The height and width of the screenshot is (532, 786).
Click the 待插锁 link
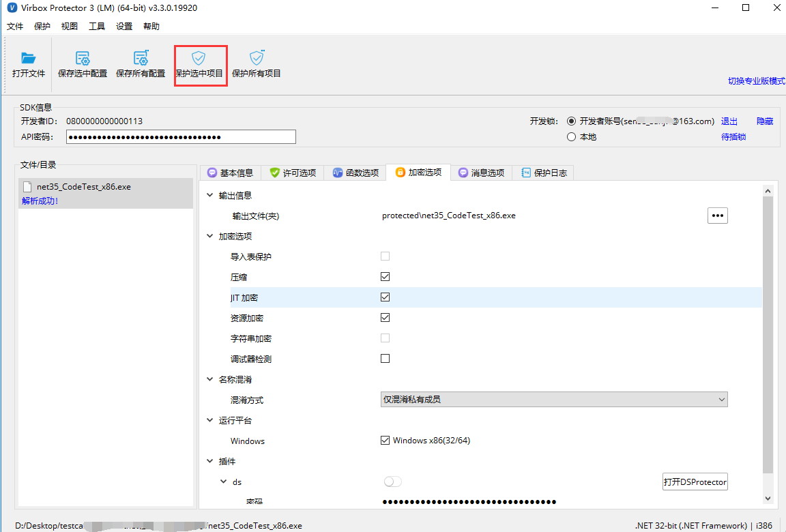click(733, 137)
